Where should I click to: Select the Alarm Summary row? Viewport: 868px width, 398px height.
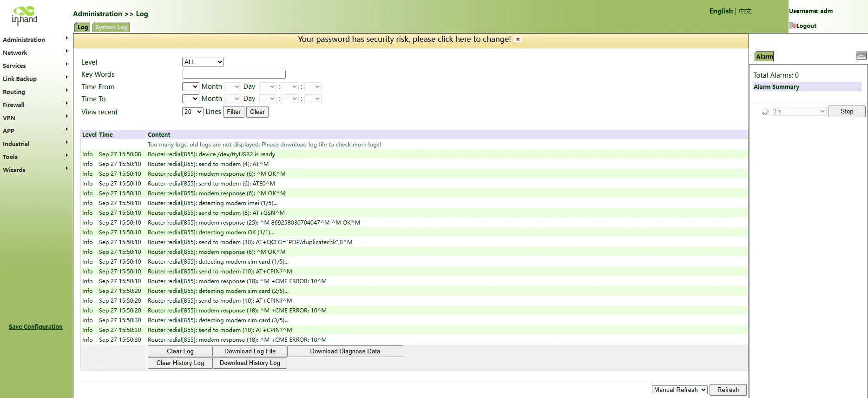[x=807, y=86]
